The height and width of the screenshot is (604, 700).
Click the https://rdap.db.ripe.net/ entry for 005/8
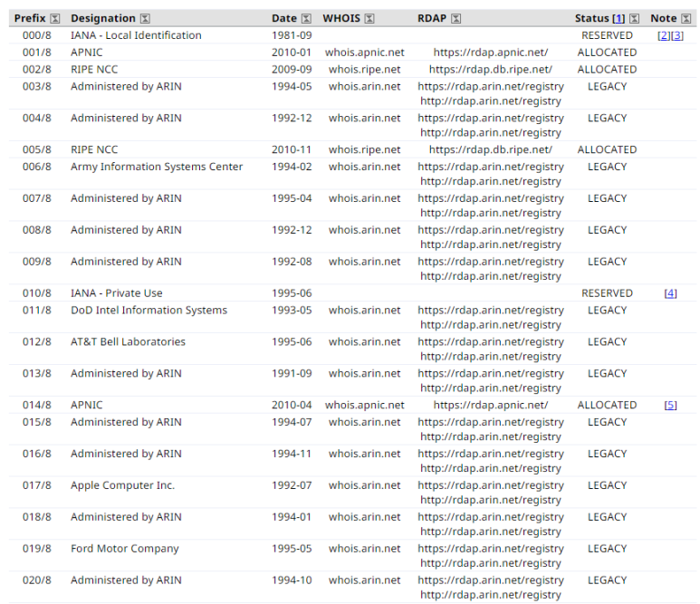[490, 150]
